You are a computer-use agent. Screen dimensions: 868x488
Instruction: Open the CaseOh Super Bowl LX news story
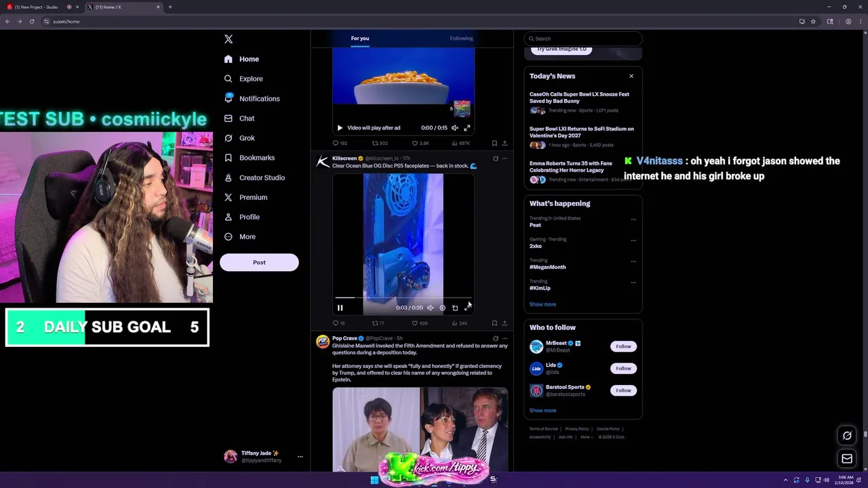click(583, 102)
